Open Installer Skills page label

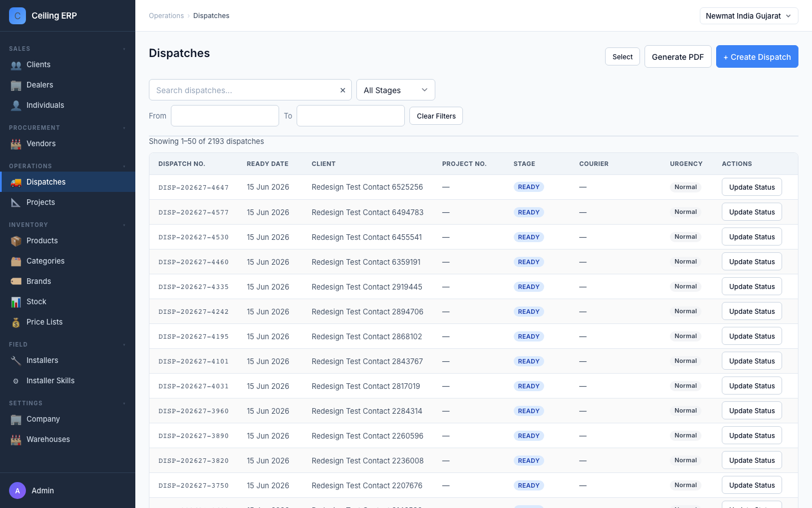click(50, 380)
